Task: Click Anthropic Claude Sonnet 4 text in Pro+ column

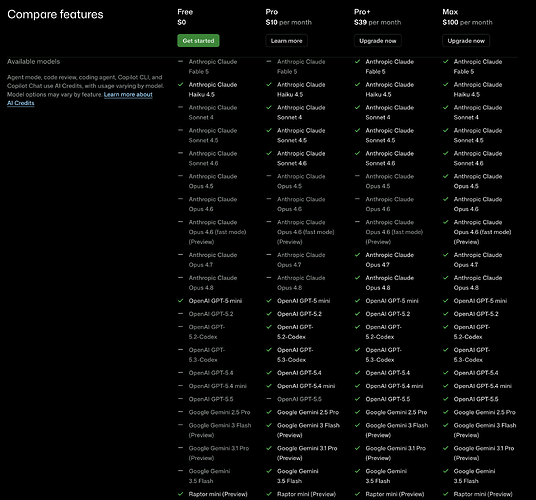Action: [389, 112]
